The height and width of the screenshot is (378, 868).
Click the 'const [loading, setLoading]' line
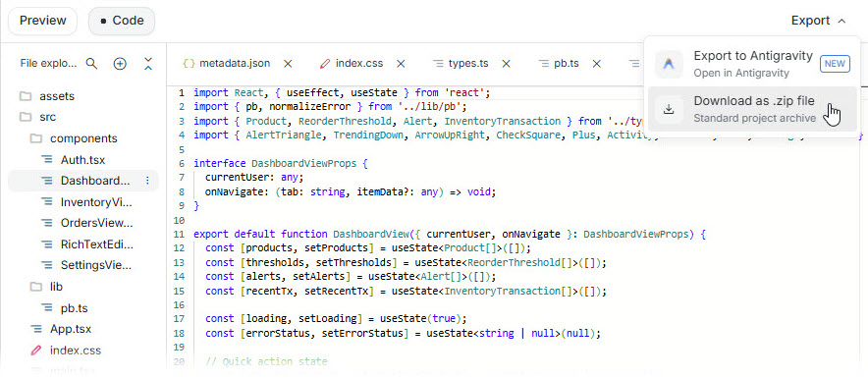pos(336,319)
